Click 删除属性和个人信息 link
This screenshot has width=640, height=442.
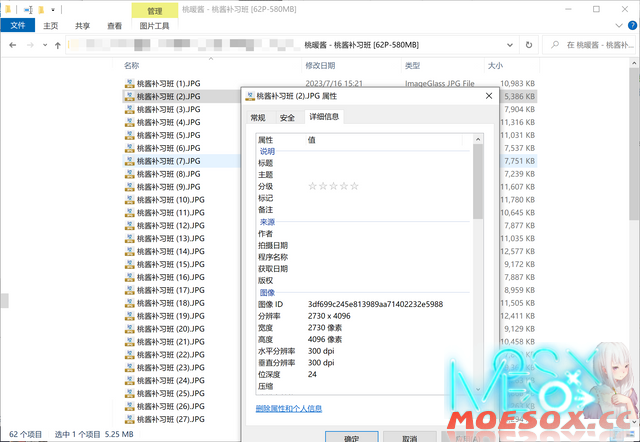(x=289, y=409)
